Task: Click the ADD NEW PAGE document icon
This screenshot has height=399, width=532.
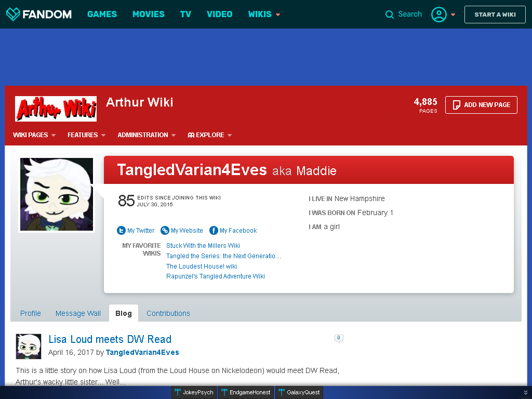Action: pos(457,105)
